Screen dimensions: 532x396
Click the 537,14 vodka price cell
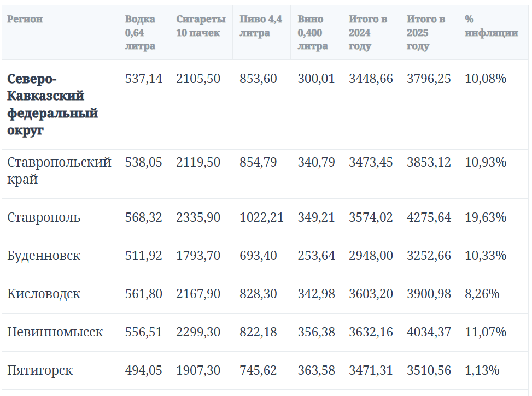pyautogui.click(x=143, y=79)
